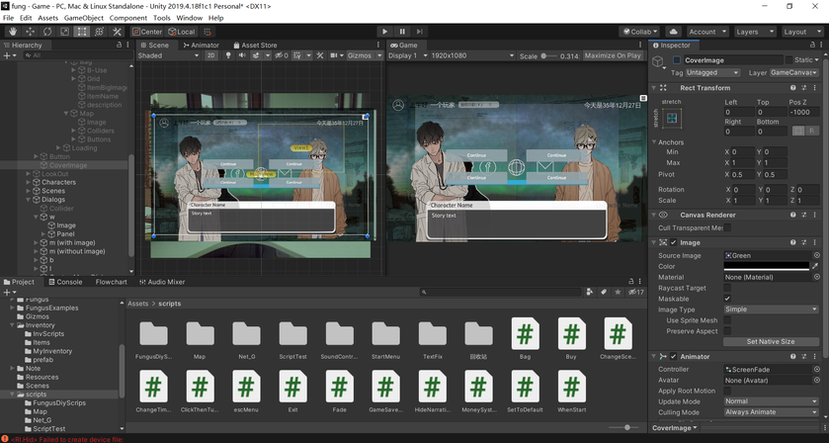
Task: Open scene camera settings icon
Action: (x=334, y=56)
